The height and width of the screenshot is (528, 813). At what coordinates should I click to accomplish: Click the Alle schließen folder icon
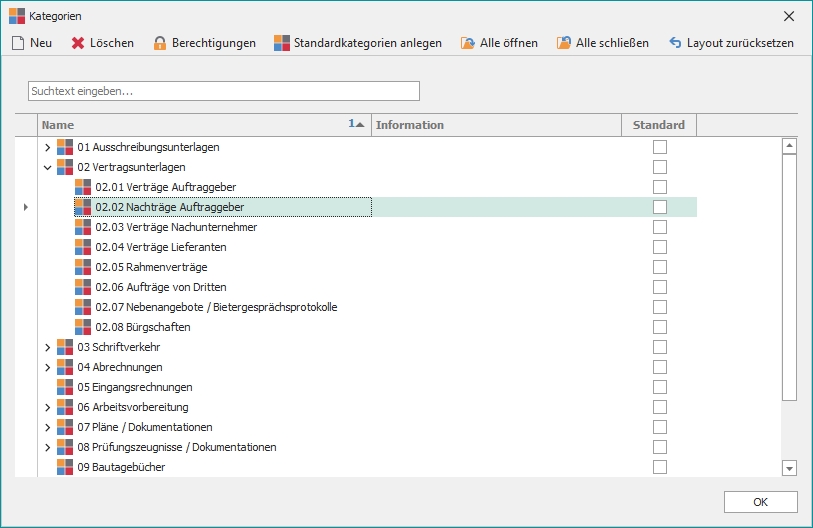(564, 43)
